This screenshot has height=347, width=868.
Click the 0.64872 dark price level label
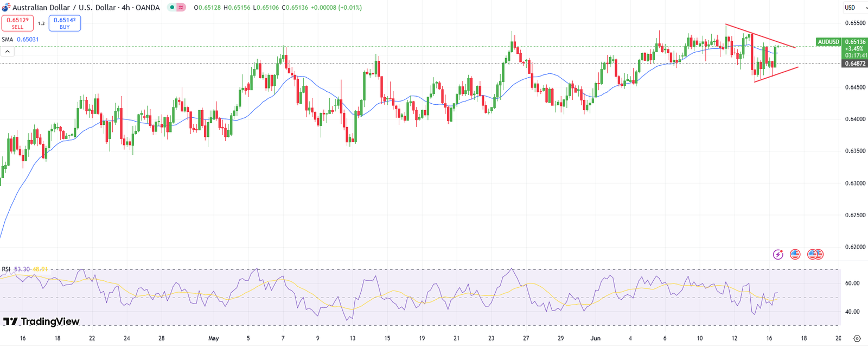(x=855, y=64)
